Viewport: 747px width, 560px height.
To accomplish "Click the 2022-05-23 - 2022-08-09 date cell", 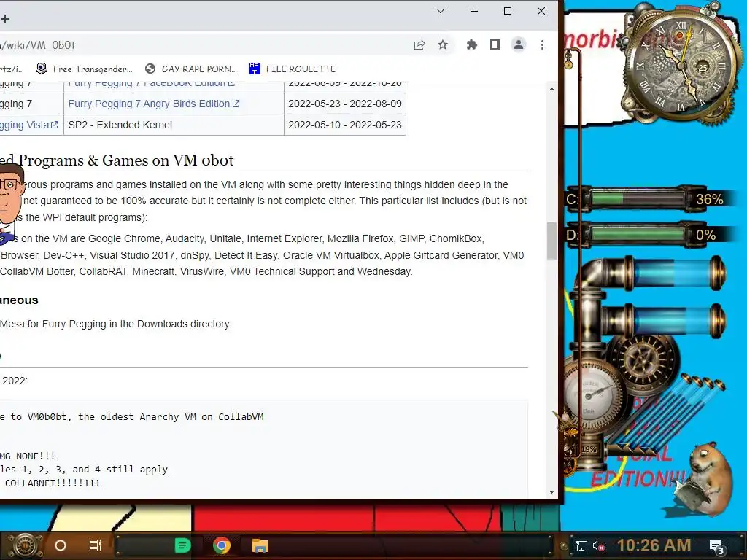I will pos(345,104).
